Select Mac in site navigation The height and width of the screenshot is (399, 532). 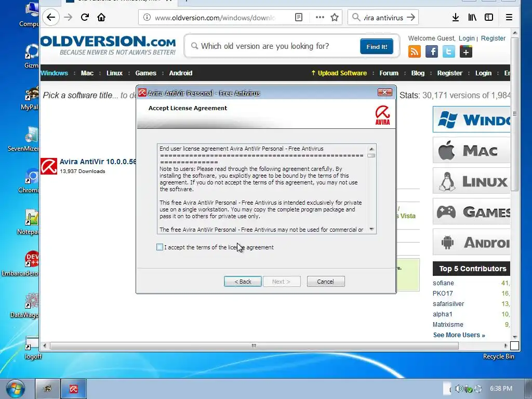(x=87, y=73)
